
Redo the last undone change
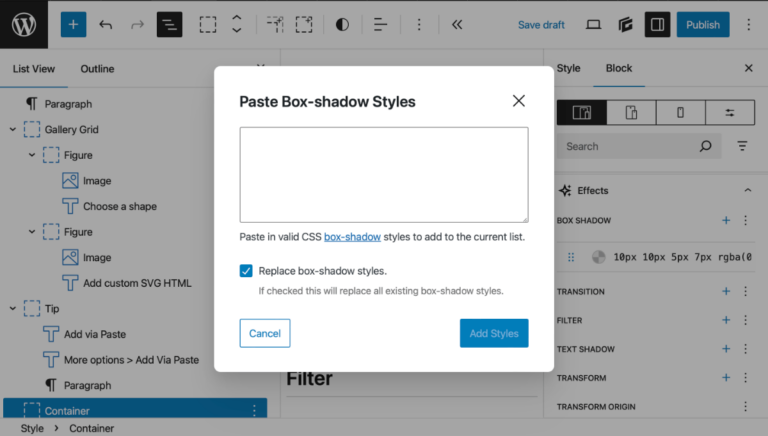point(137,24)
